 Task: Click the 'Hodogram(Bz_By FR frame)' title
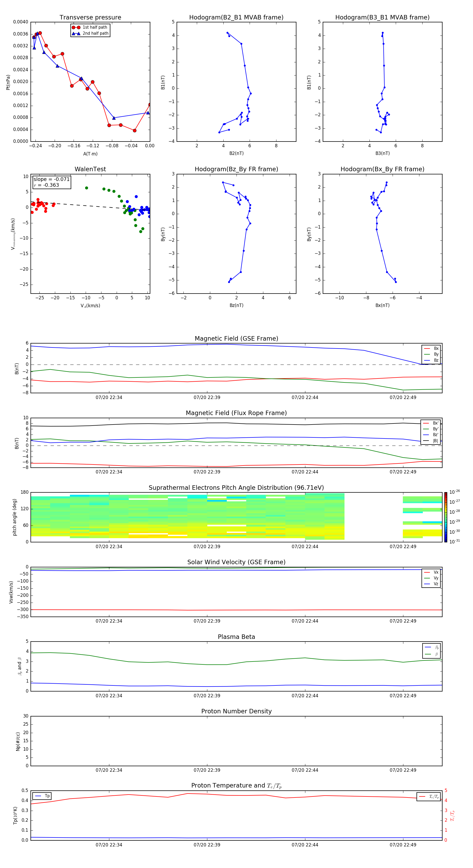click(236, 169)
